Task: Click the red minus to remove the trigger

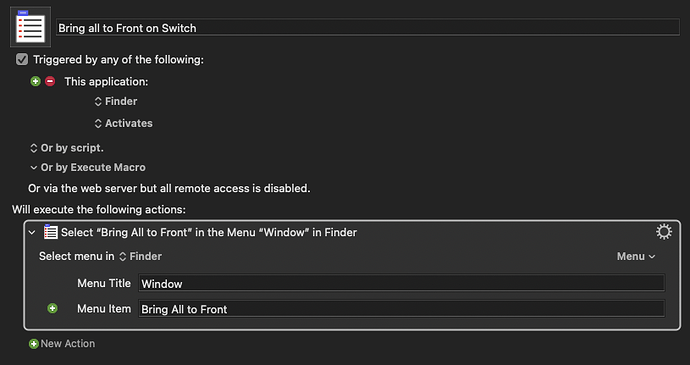Action: pyautogui.click(x=50, y=81)
